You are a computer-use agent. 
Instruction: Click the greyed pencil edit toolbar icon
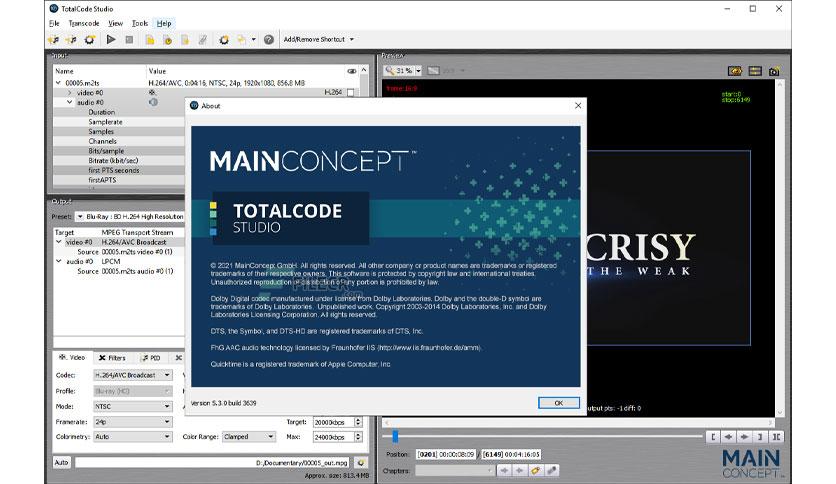(203, 40)
